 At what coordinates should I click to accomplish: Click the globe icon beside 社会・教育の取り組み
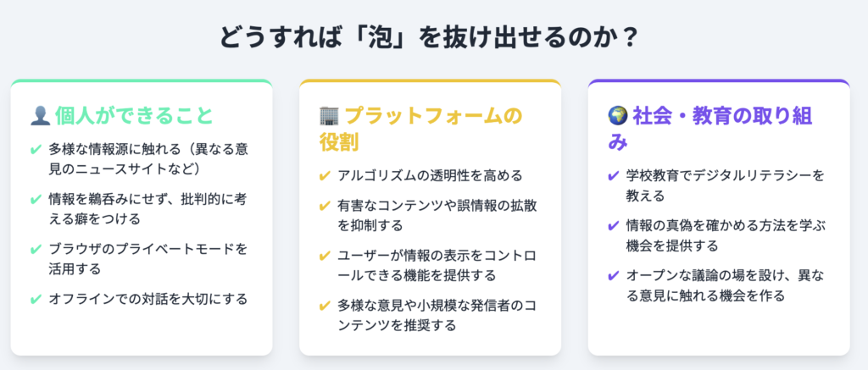click(619, 116)
